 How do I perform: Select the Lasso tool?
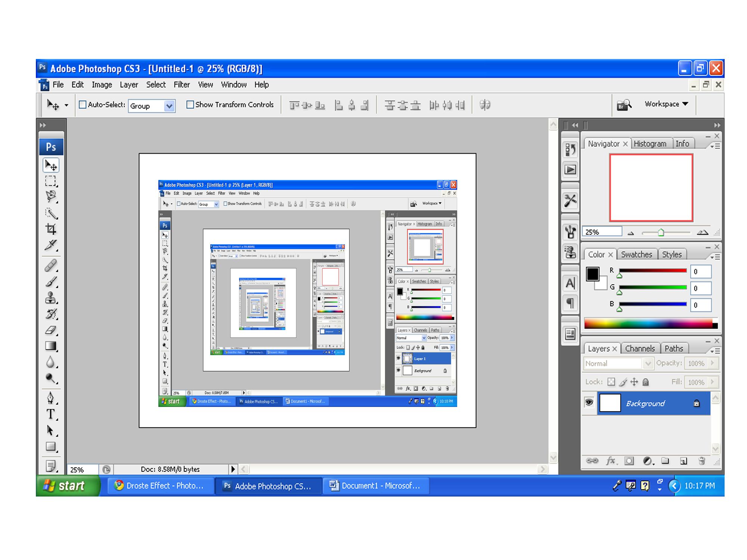click(51, 197)
